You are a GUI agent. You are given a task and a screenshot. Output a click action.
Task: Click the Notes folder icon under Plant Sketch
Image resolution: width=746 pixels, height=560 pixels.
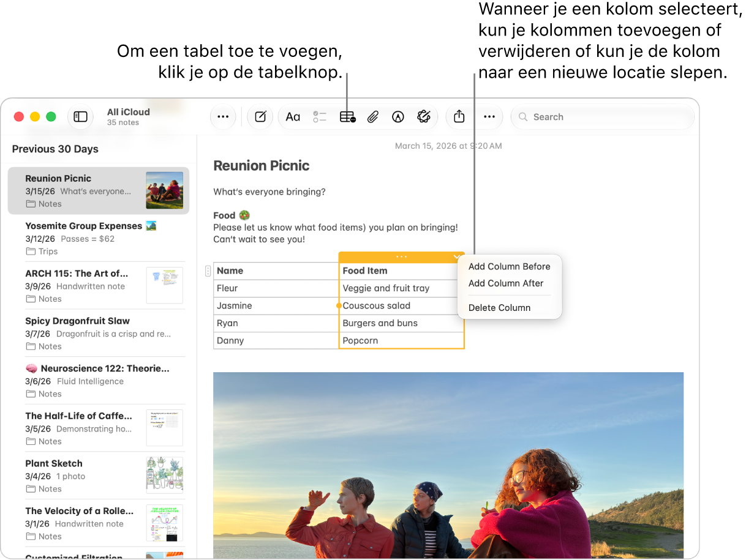31,489
